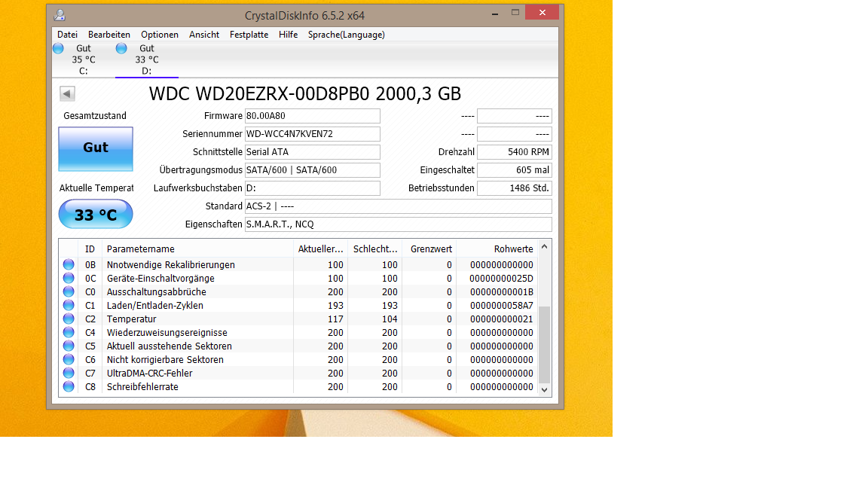Click raw value 000000000021 in Temperatur row
Viewport: 868px width, 488px height.
coord(502,319)
